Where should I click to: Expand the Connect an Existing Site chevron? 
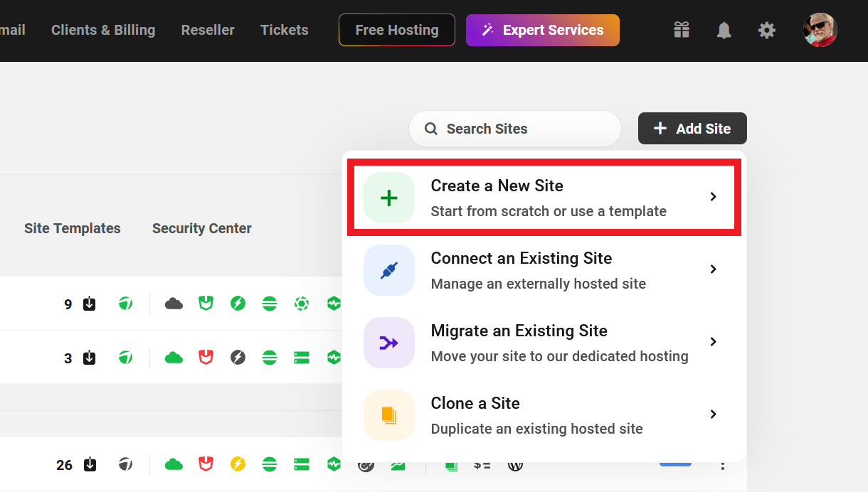click(x=714, y=269)
